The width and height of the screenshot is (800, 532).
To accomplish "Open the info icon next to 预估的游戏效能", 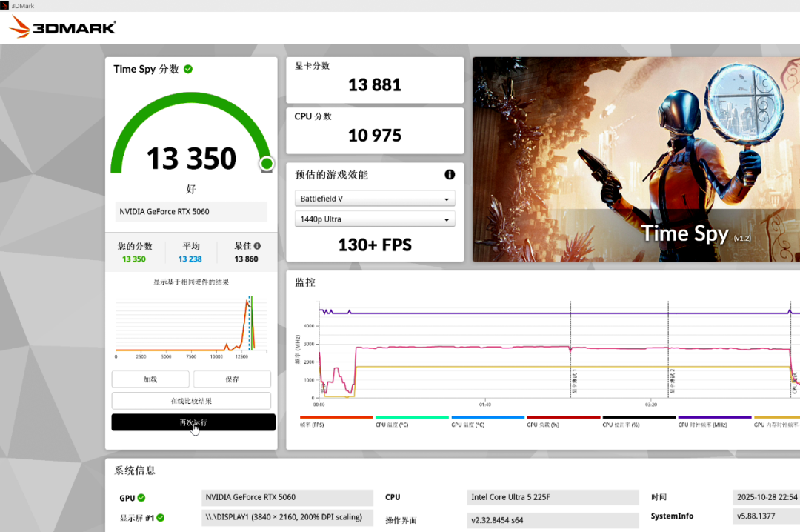I will [x=450, y=174].
